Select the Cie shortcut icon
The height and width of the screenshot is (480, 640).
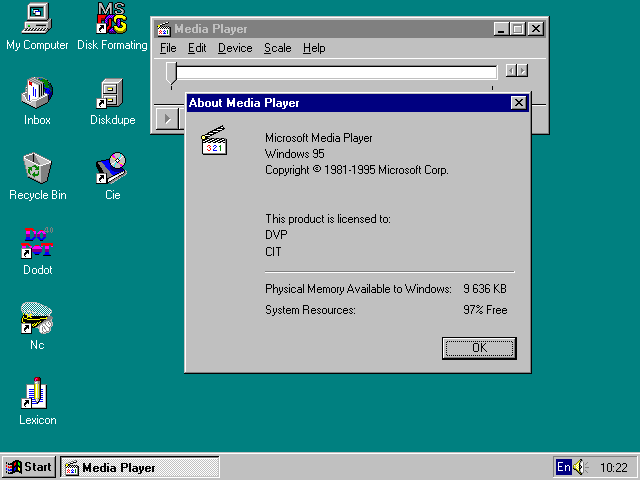click(x=111, y=168)
